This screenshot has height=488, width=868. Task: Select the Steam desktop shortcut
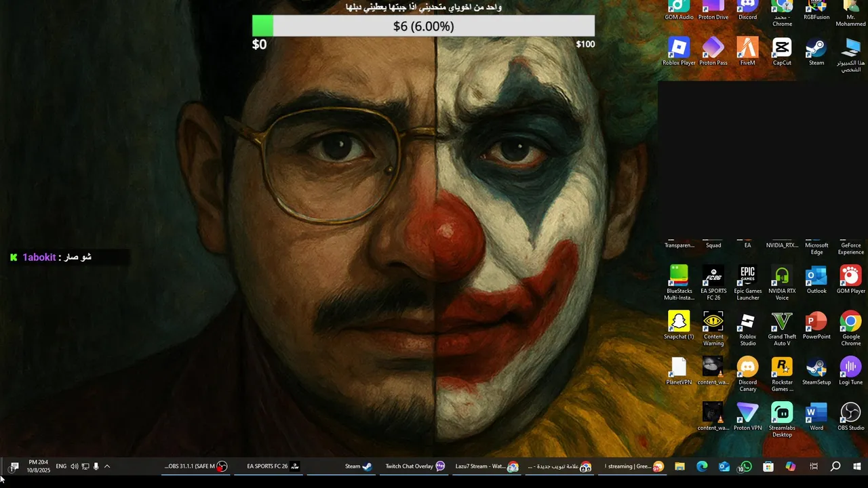click(816, 52)
